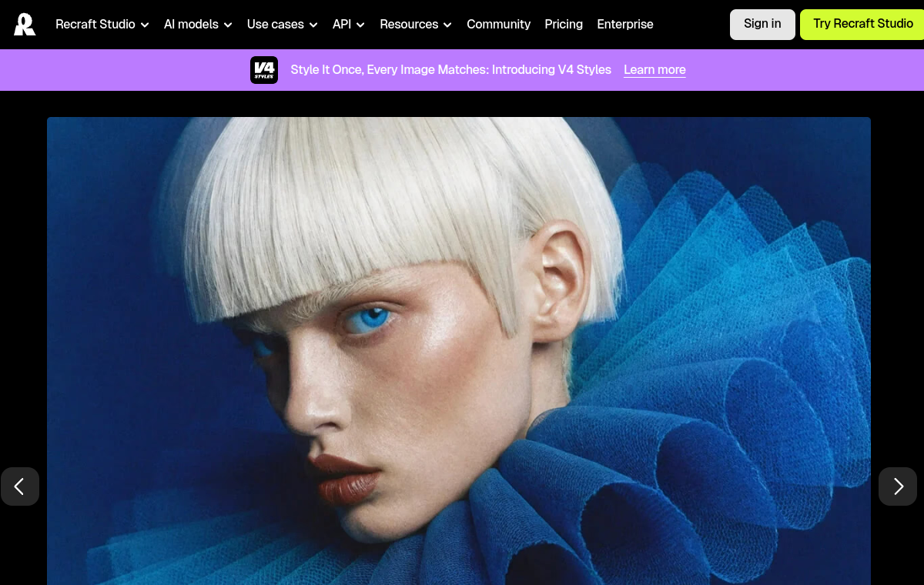
Task: Open the blue-ruffle portrait hero image
Action: tap(459, 351)
